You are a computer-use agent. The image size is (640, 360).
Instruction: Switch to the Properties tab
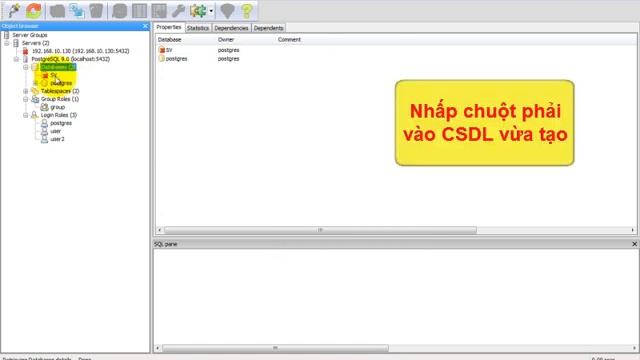(x=169, y=27)
